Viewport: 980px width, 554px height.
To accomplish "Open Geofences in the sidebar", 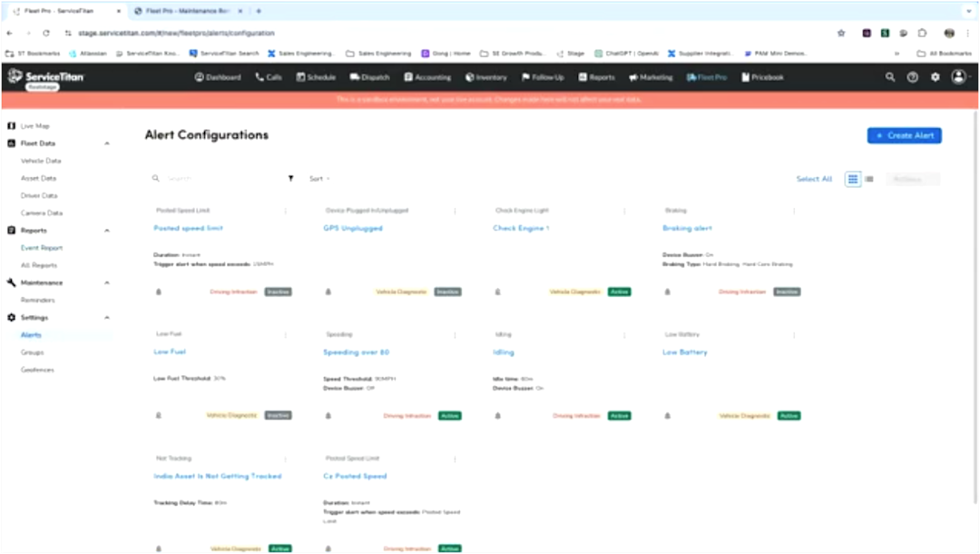I will point(37,371).
